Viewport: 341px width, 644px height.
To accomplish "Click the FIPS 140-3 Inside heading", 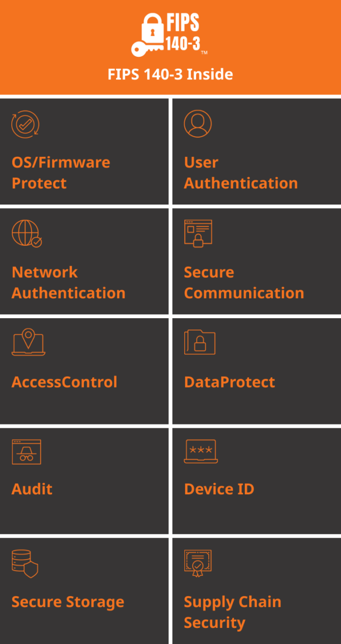I will (x=170, y=74).
